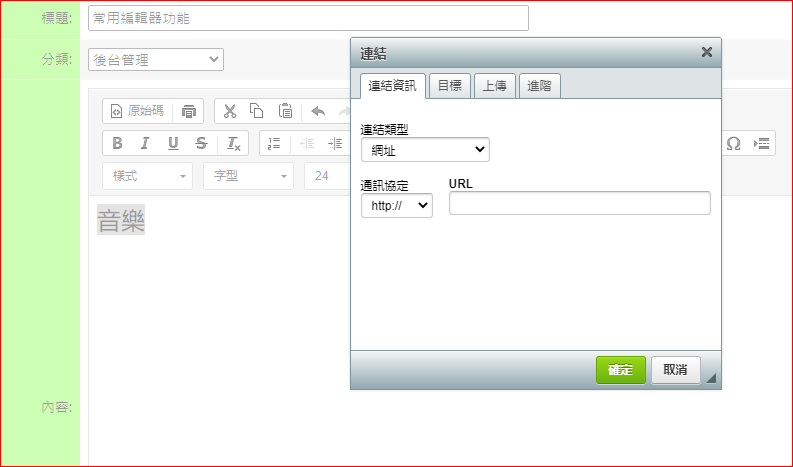The image size is (793, 467).
Task: Toggle bold formatting
Action: [117, 143]
